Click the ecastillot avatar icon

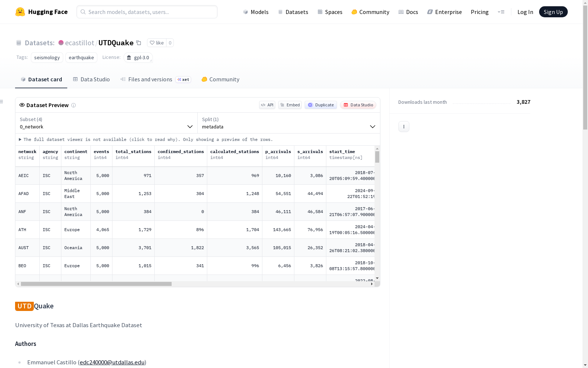(x=61, y=43)
